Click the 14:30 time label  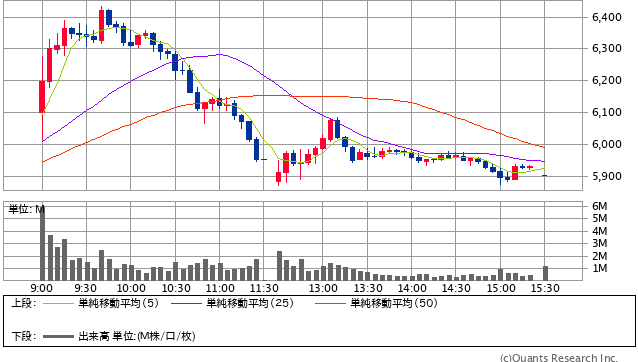456,288
